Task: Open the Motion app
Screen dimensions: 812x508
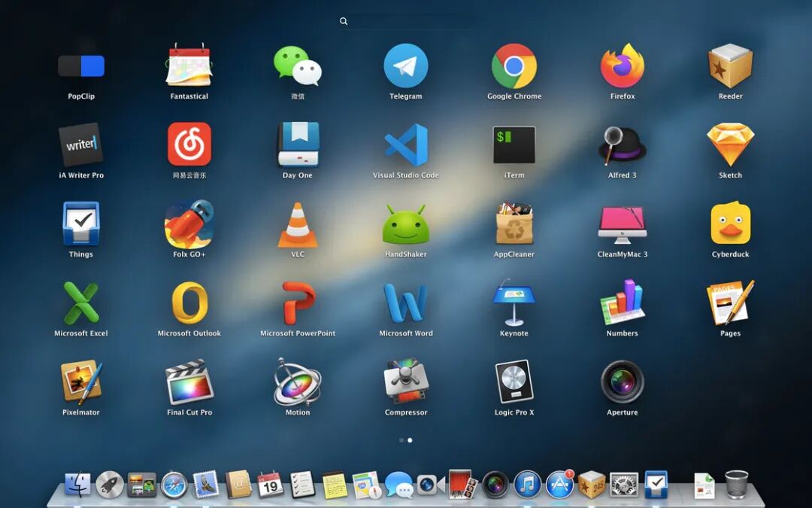Action: point(298,382)
